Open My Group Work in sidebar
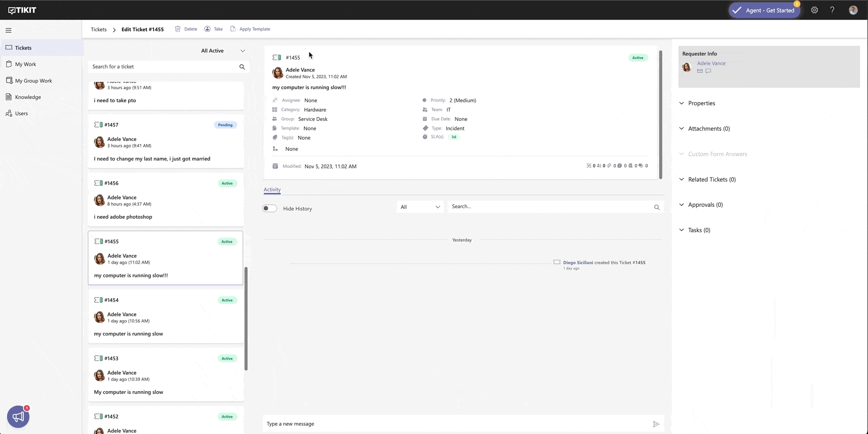The image size is (868, 434). tap(33, 81)
